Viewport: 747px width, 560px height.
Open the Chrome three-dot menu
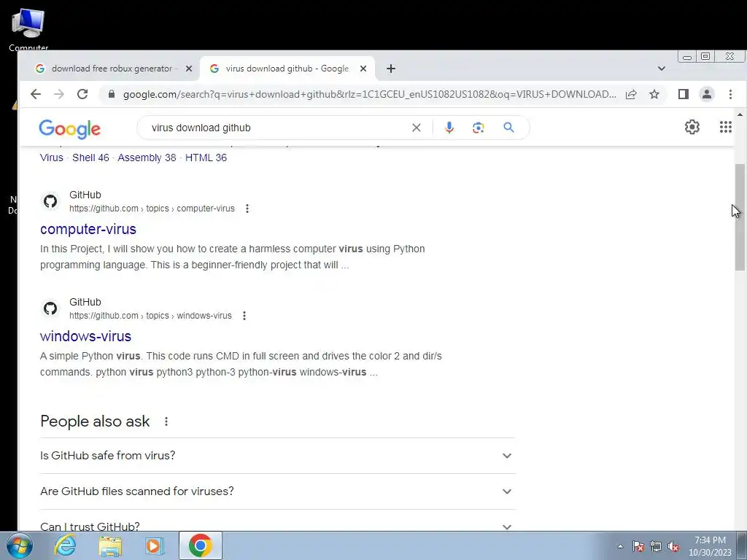730,94
